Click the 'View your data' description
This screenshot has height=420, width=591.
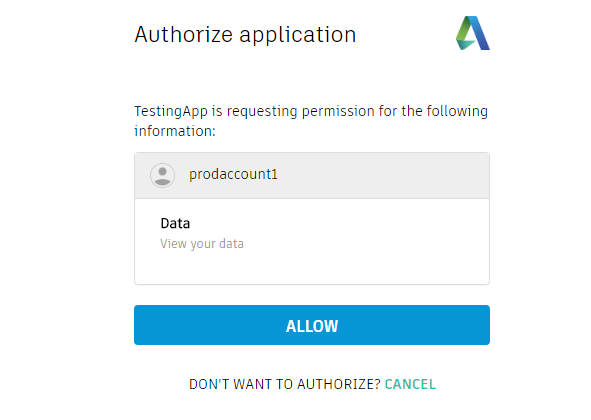tap(202, 244)
